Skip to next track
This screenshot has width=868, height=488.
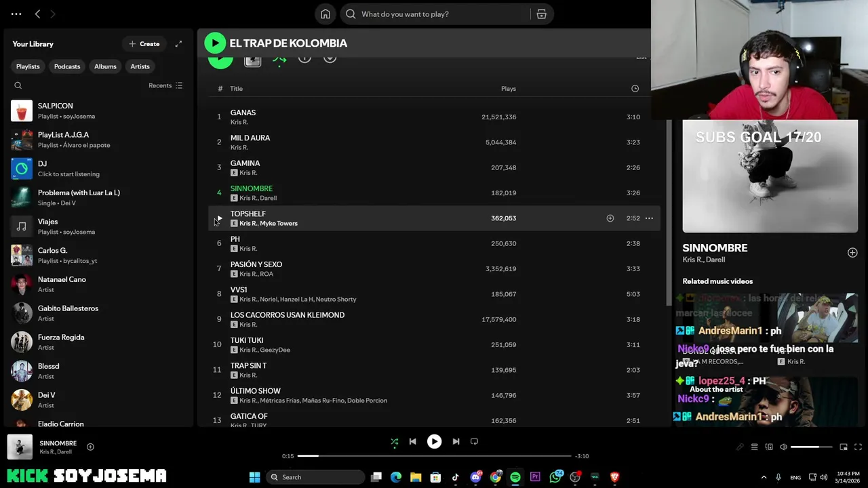[456, 441]
